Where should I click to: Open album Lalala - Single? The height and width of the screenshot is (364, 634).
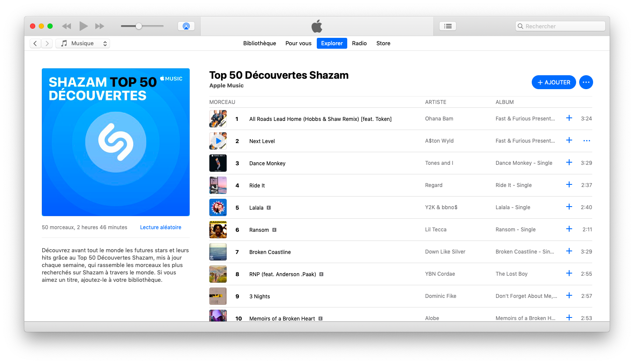pyautogui.click(x=513, y=207)
